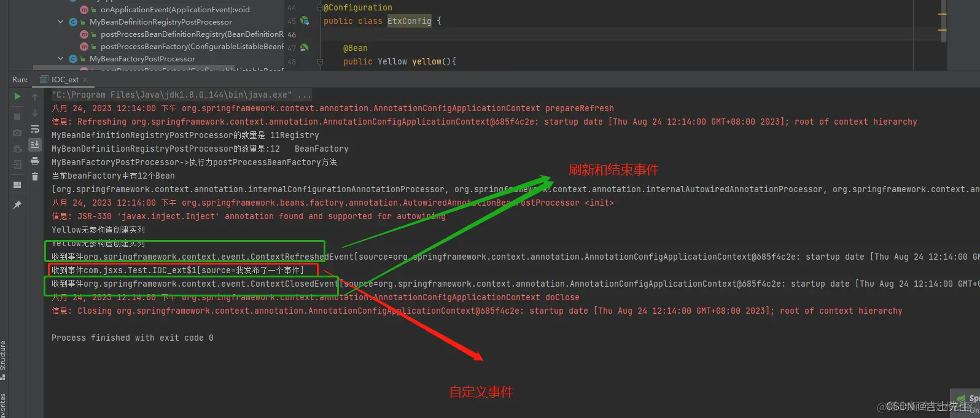Select postProcessBeanFactory(ConfigurableListableBeanF... method in the tree
This screenshot has width=980, height=418.
pos(192,47)
